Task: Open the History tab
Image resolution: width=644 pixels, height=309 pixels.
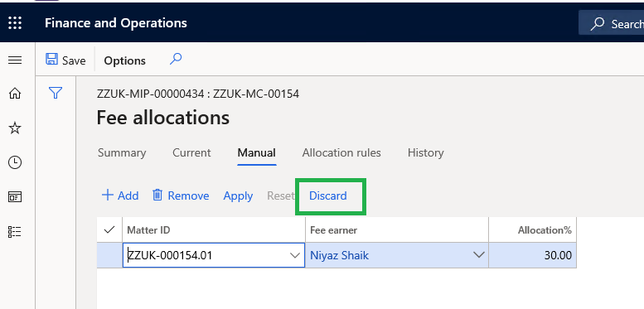Action: [425, 152]
